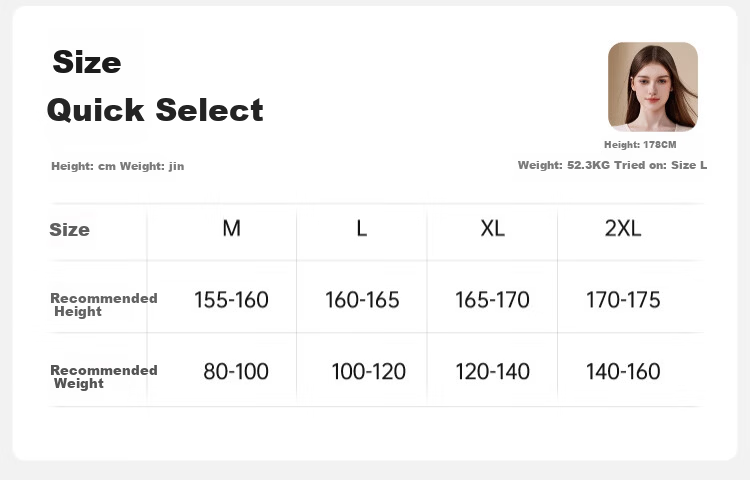The width and height of the screenshot is (750, 480).
Task: Click the model portrait thumbnail
Action: point(652,87)
